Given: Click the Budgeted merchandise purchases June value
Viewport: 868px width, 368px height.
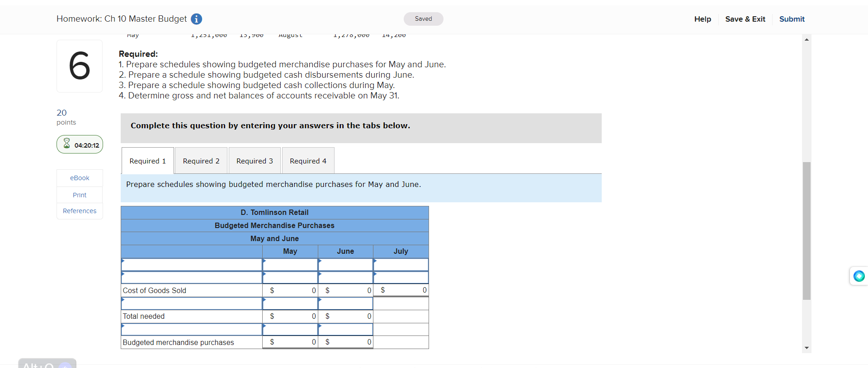Looking at the screenshot, I should [x=345, y=342].
